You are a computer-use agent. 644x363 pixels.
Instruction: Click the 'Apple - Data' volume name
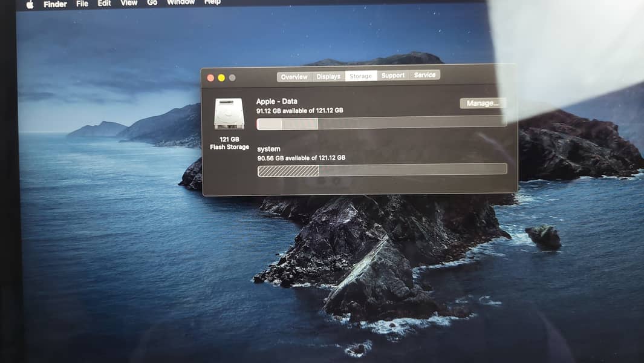tap(276, 101)
